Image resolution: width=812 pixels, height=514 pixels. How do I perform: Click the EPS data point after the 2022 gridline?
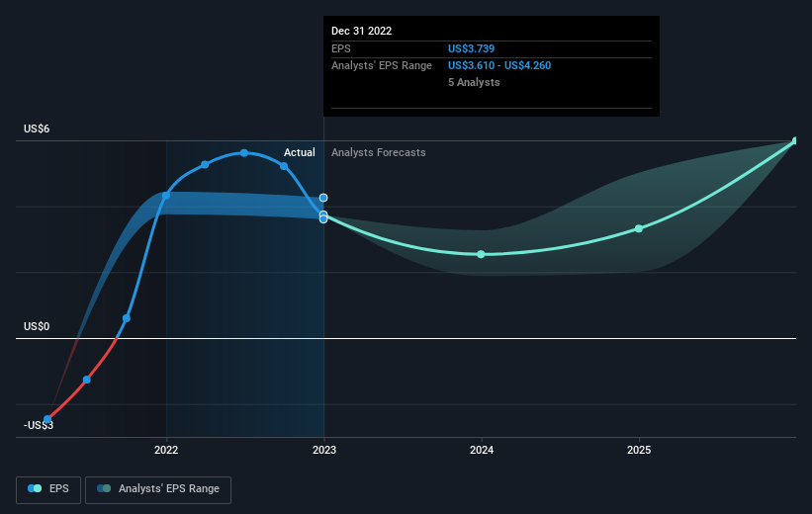(x=205, y=165)
